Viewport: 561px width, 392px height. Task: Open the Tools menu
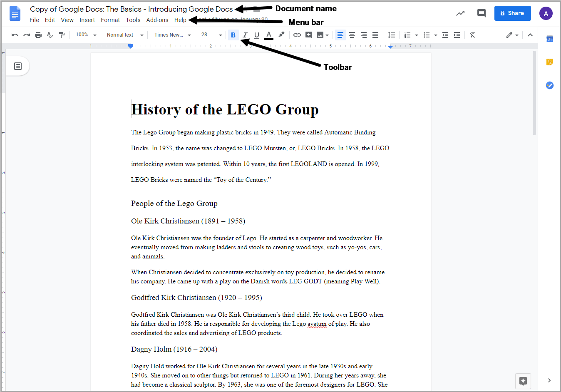pos(133,20)
